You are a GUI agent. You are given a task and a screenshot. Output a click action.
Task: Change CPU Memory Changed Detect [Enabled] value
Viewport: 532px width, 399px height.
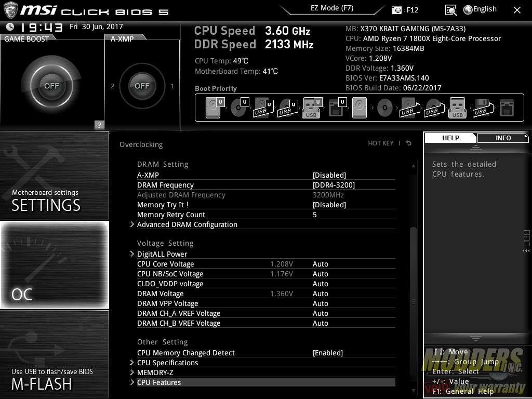pos(327,353)
